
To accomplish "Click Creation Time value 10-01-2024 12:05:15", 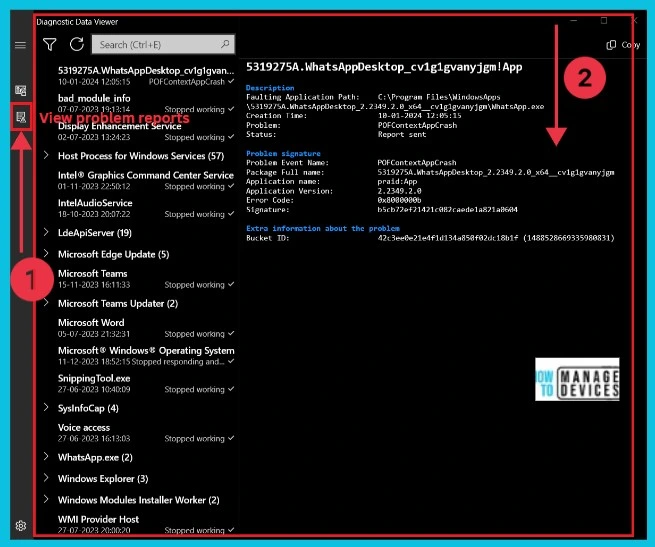I will coord(419,115).
